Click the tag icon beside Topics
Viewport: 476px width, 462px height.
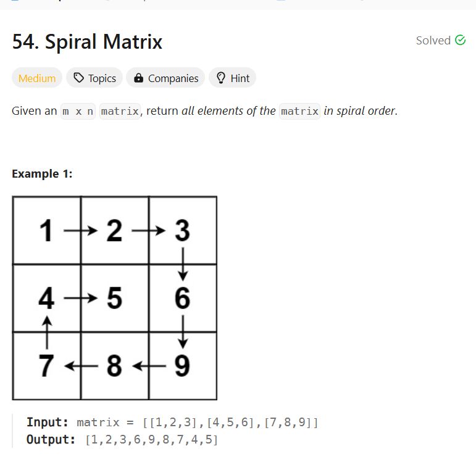tap(78, 78)
